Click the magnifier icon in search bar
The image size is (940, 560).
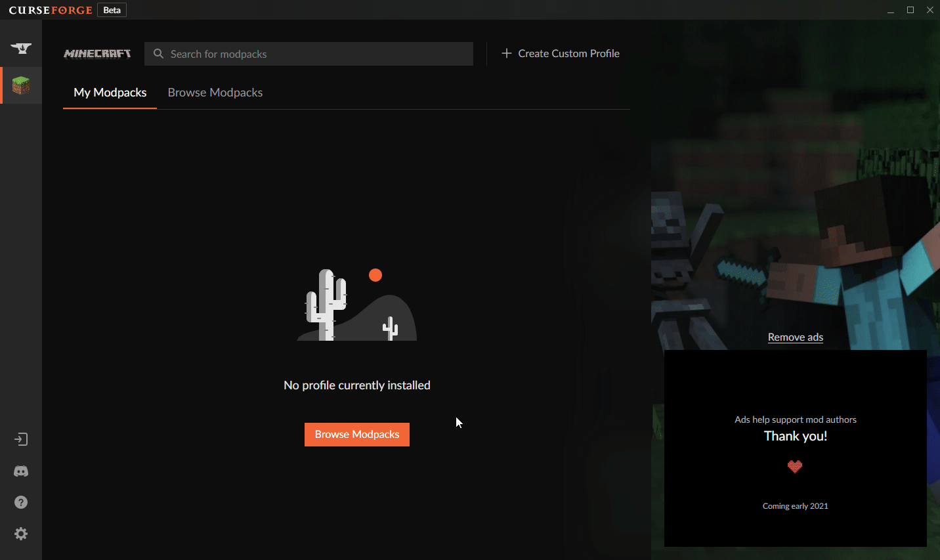[158, 54]
